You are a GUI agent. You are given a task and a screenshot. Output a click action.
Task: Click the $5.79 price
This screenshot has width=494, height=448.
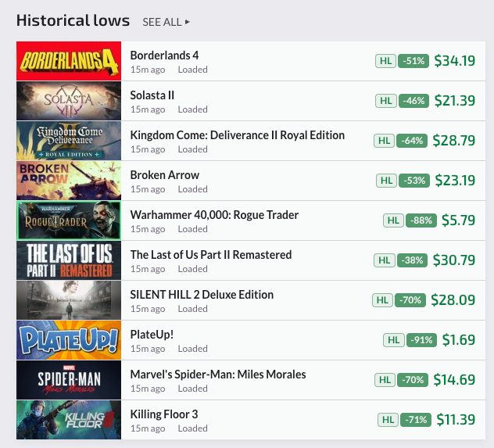pos(458,220)
